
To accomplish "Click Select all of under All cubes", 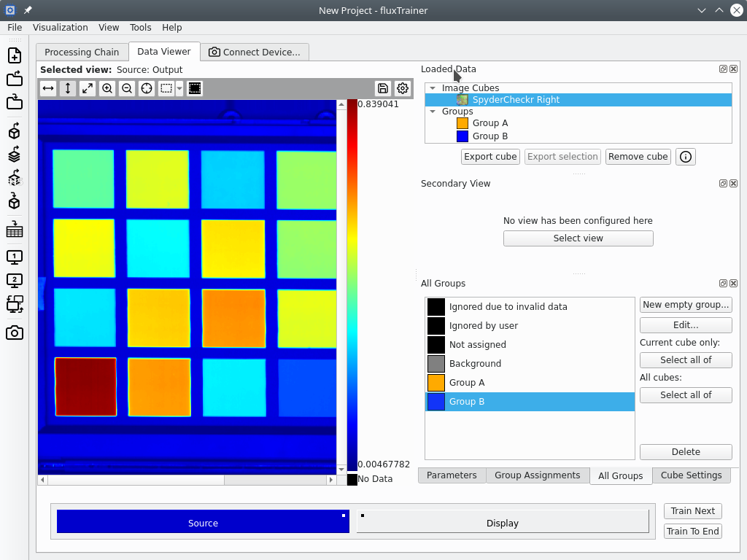I will [x=686, y=394].
